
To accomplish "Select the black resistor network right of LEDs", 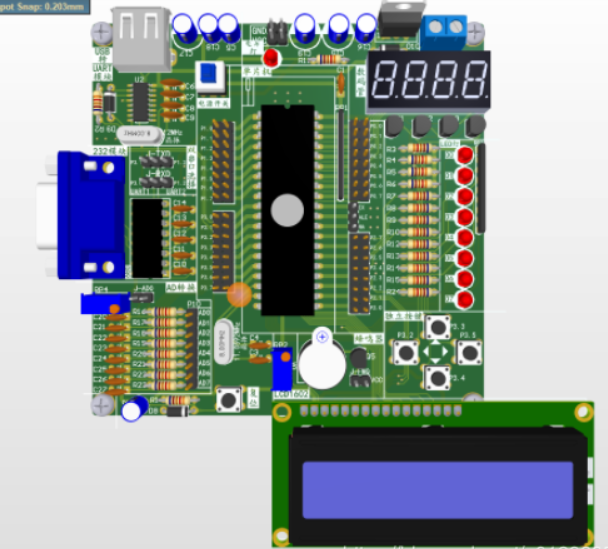I will [480, 188].
